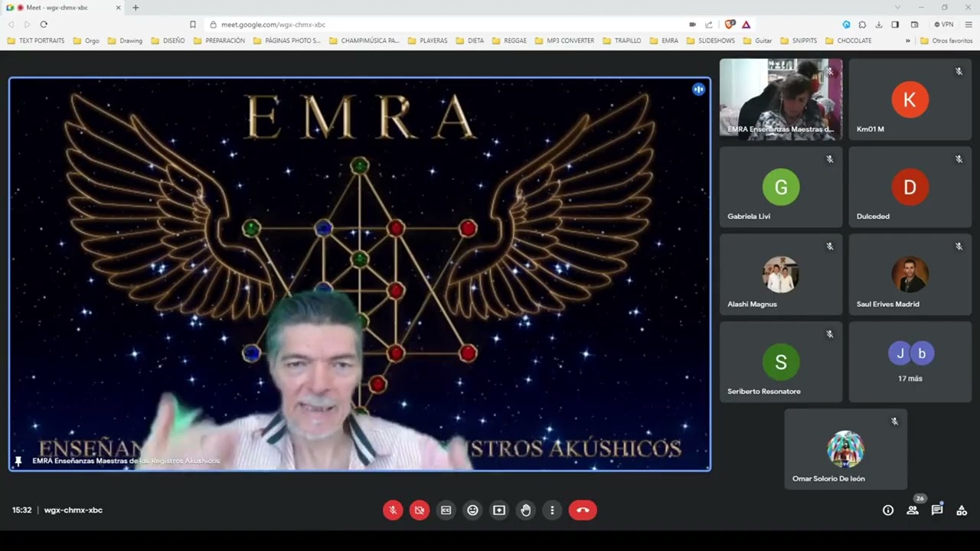Click the blue hexagon extension icon
The image size is (980, 551).
point(846,24)
